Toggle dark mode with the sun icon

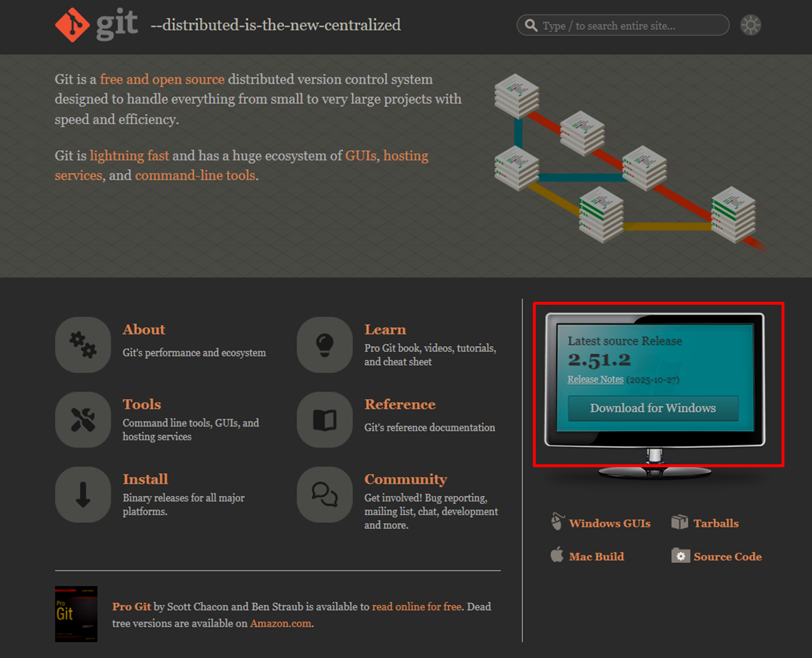[x=750, y=25]
